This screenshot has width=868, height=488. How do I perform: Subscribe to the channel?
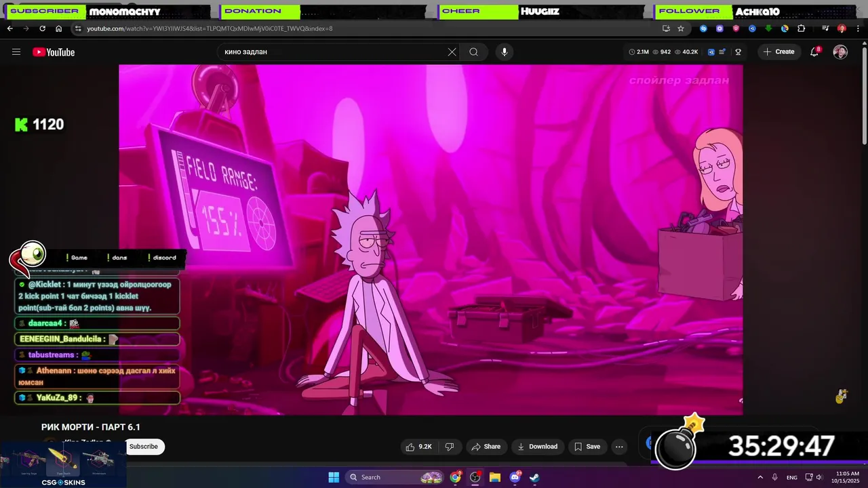click(x=144, y=446)
